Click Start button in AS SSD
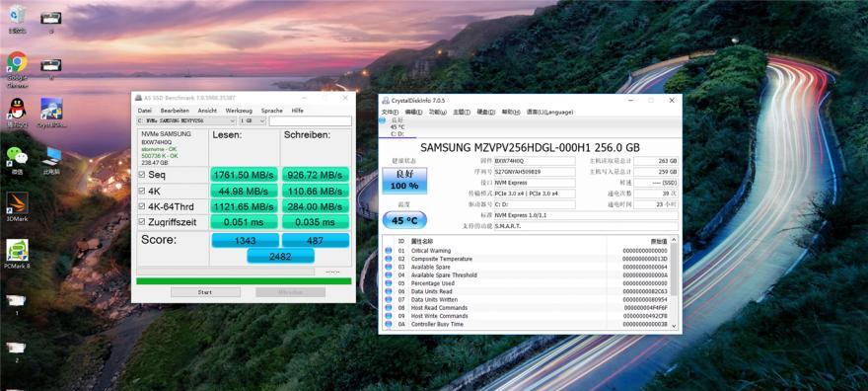 [205, 292]
